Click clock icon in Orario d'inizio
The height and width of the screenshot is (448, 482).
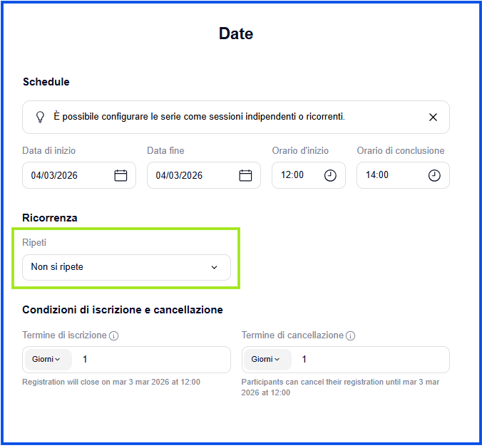(x=330, y=175)
